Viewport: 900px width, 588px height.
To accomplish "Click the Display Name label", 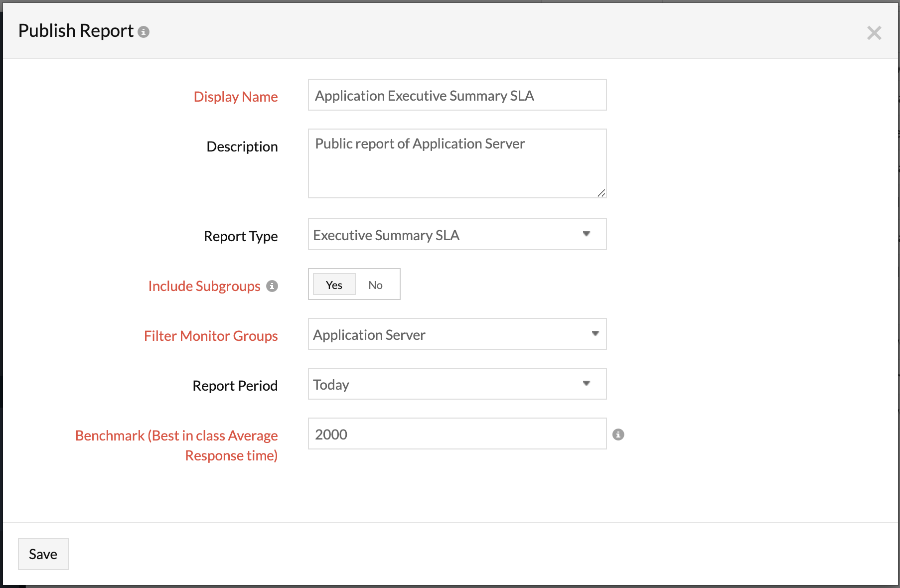I will tap(235, 97).
